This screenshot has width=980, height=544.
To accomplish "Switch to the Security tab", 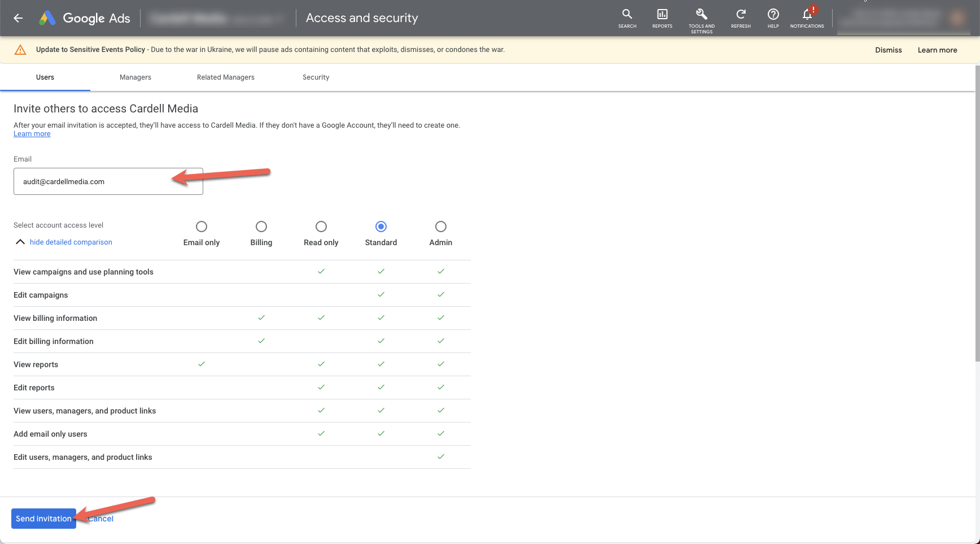I will [316, 77].
